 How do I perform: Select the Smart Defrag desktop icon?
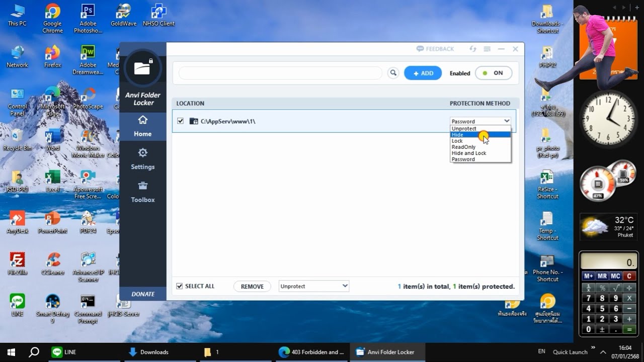(x=52, y=309)
